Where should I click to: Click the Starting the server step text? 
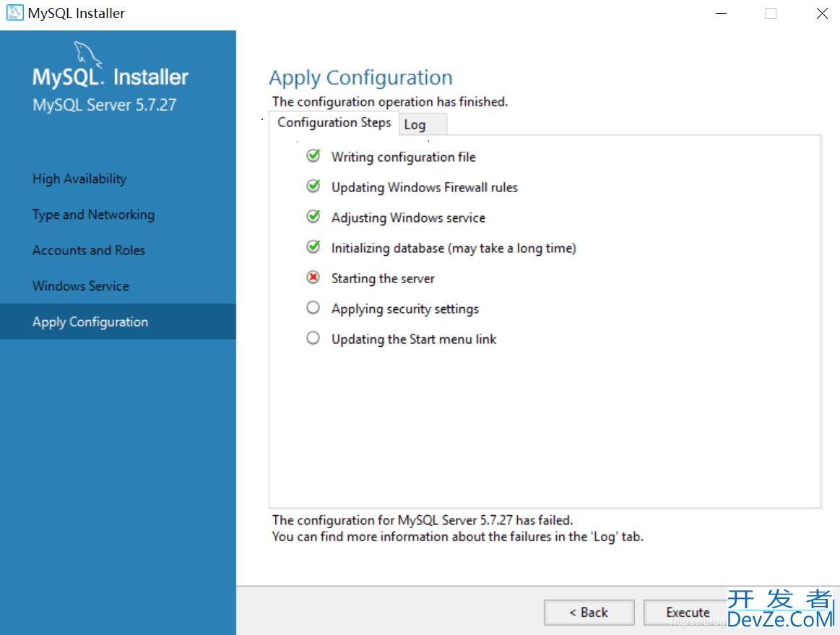point(383,279)
